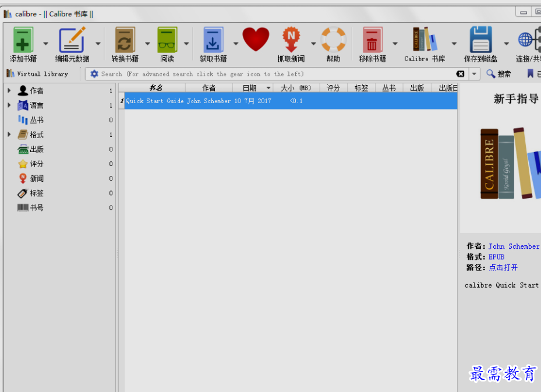Expand the 语言 (Languages) tree node

pos(9,105)
